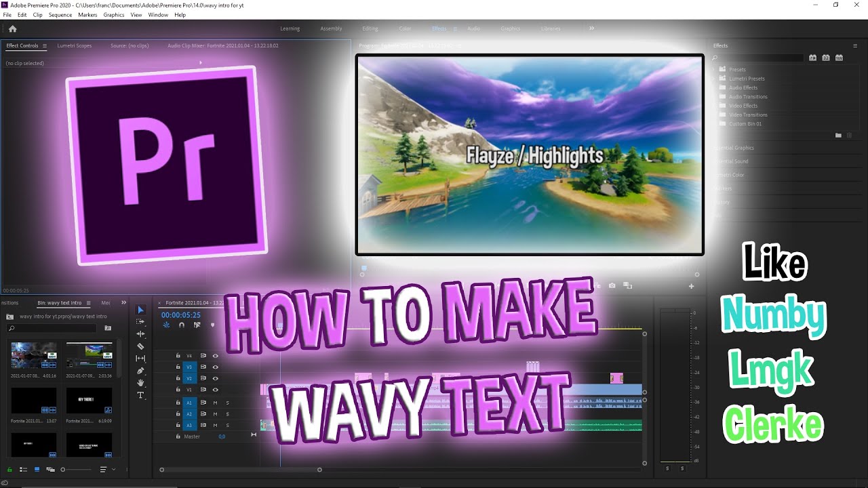Screen dimensions: 868x488
Task: Filter Accelerated Effects in Effects panel
Action: point(813,58)
